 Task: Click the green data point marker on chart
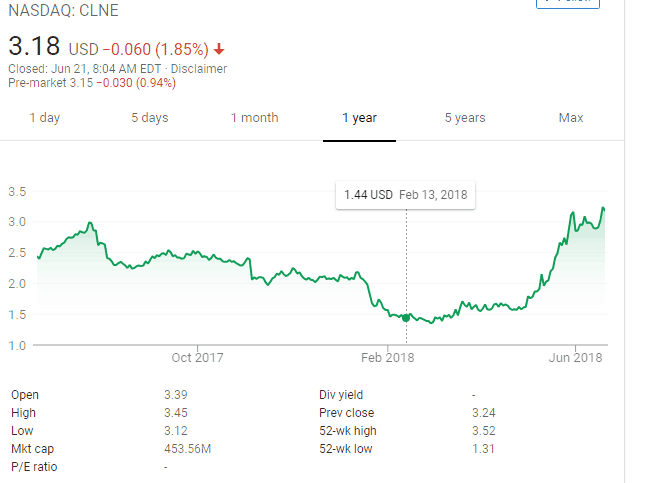coord(406,317)
